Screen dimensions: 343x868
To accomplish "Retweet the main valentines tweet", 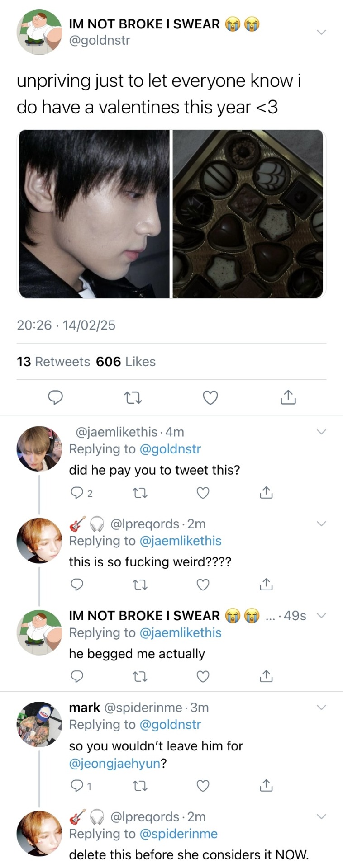I will coord(133,398).
